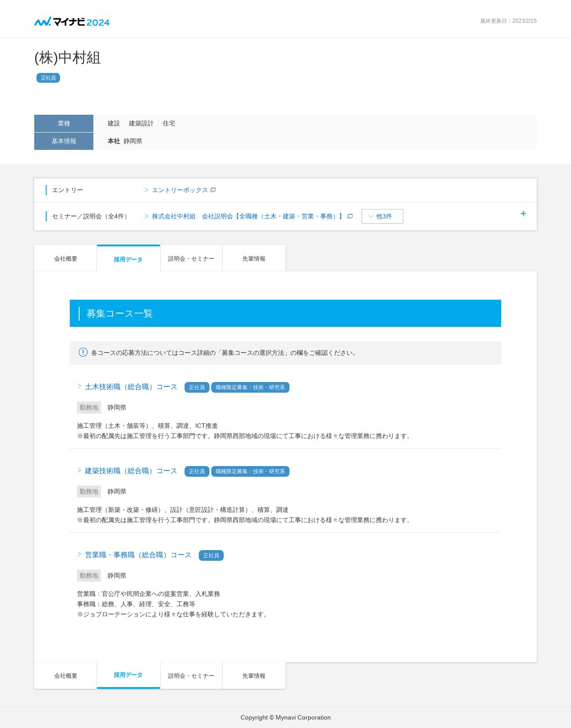
Task: Select the top 採用データ tab
Action: click(x=129, y=258)
